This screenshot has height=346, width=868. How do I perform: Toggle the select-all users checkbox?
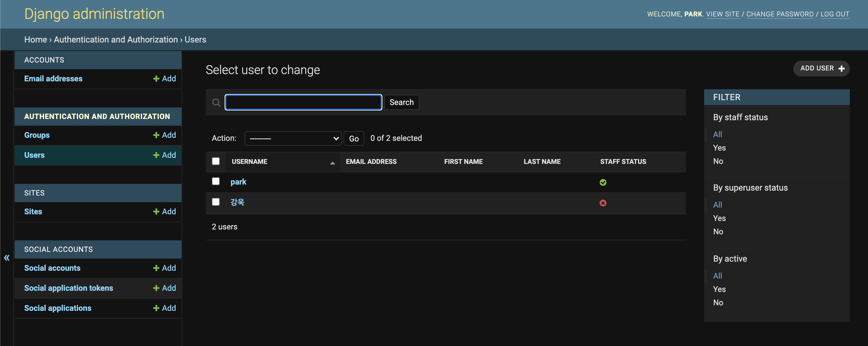pyautogui.click(x=216, y=161)
